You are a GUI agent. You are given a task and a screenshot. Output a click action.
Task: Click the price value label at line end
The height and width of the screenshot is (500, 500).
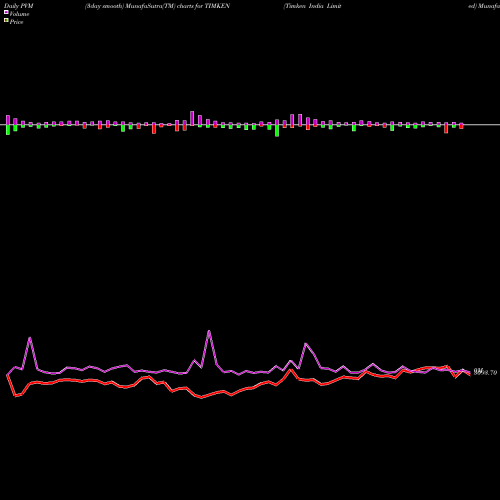point(485,372)
